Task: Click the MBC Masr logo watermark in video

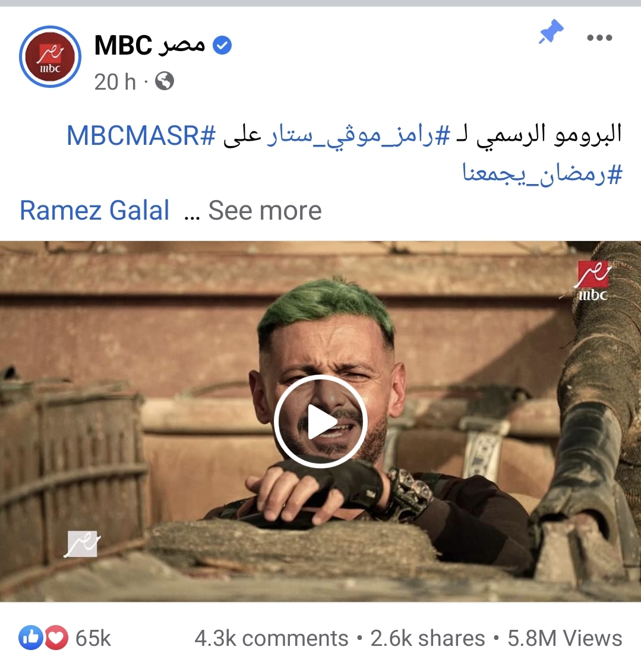Action: pos(593,281)
